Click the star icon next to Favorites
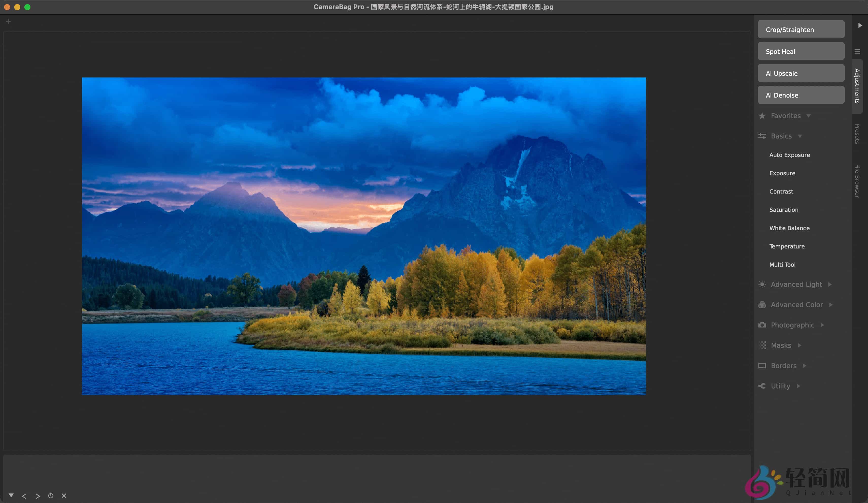Image resolution: width=868 pixels, height=503 pixels. (x=762, y=116)
